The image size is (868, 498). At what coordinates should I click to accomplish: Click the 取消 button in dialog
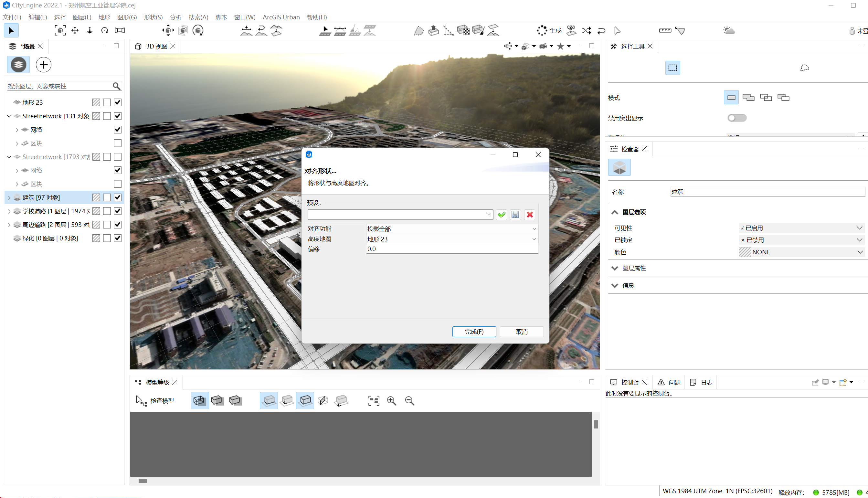tap(521, 332)
